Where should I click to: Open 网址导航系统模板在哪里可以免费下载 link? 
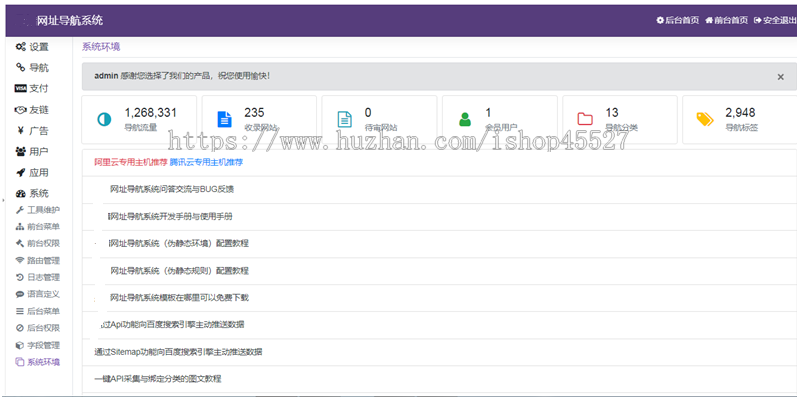click(x=179, y=297)
